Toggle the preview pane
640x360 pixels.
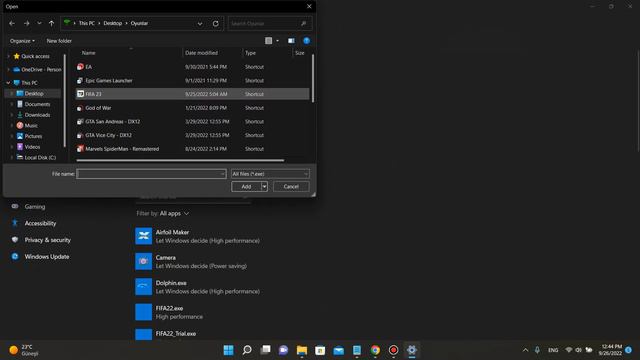pos(291,40)
